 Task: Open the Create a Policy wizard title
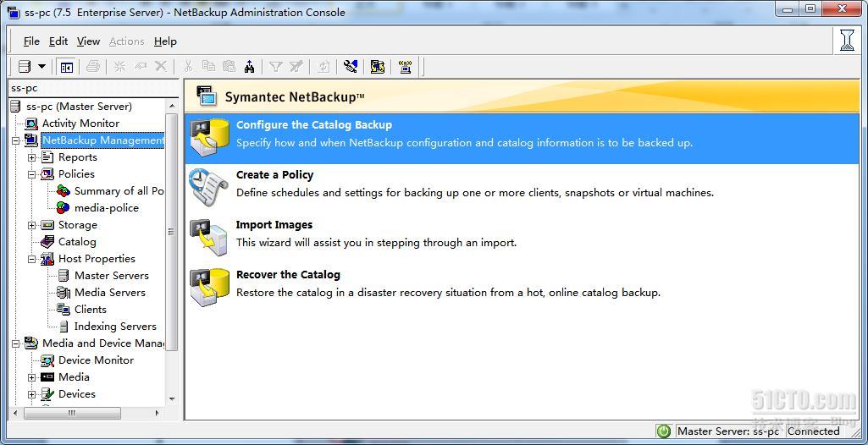point(274,174)
